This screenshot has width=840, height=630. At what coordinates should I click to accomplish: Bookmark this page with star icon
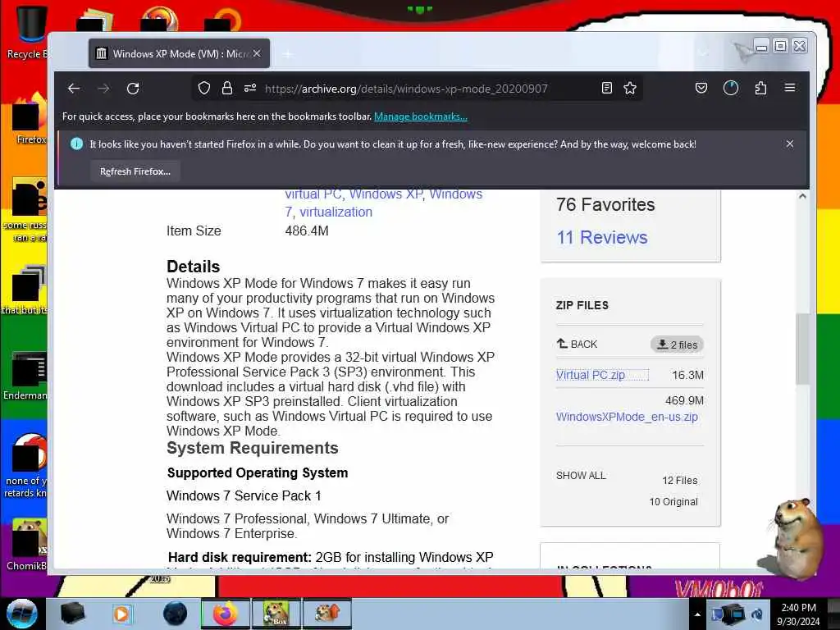tap(630, 88)
